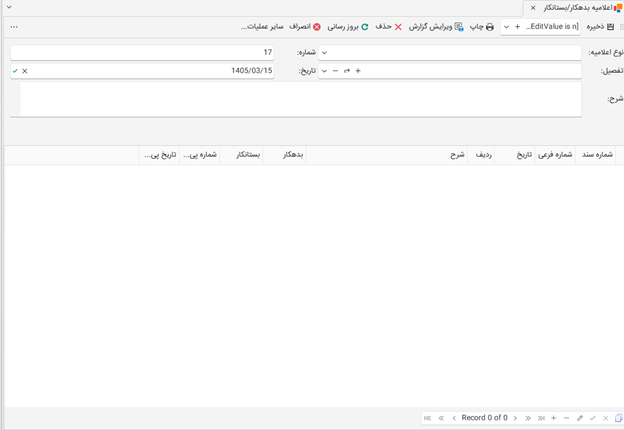Screen dimensions: 624x430
Task: Open the tab list dropdown arrow on the tab bar
Action: click(9, 7)
